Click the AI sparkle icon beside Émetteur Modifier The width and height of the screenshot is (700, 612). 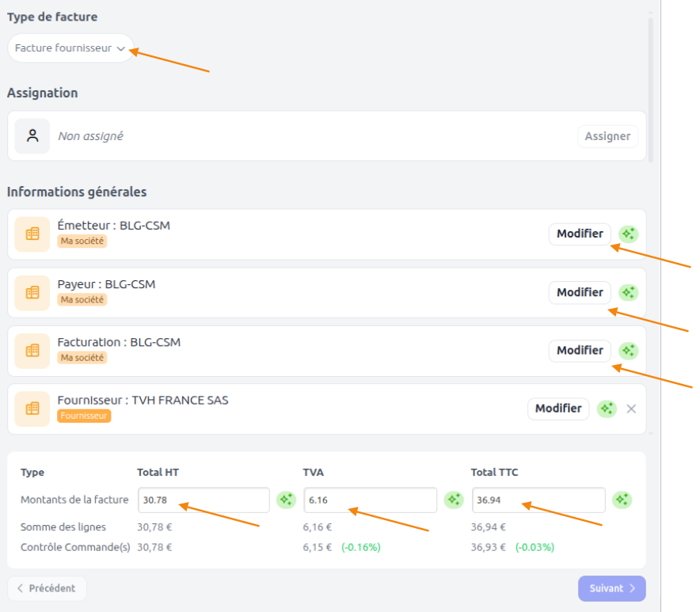pyautogui.click(x=628, y=234)
